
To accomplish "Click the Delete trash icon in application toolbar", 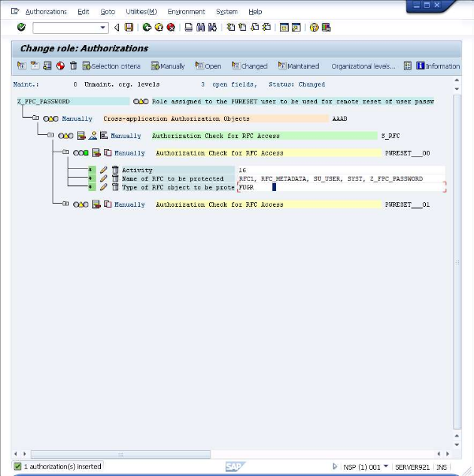I will pos(73,66).
